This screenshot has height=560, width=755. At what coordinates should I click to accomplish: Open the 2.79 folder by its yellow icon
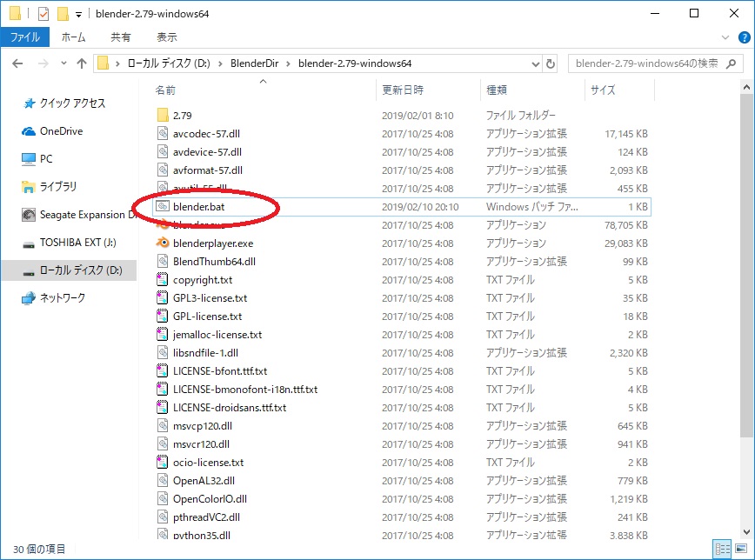[164, 115]
